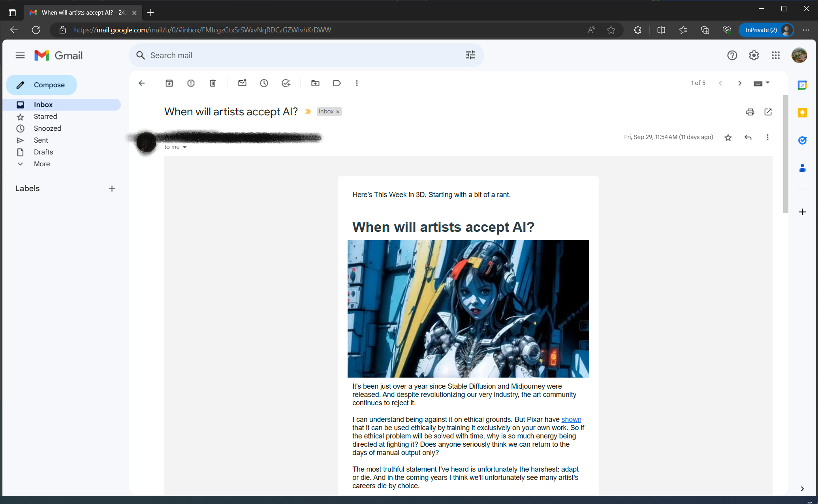The width and height of the screenshot is (818, 504).
Task: Open the Starred folder
Action: 45,117
